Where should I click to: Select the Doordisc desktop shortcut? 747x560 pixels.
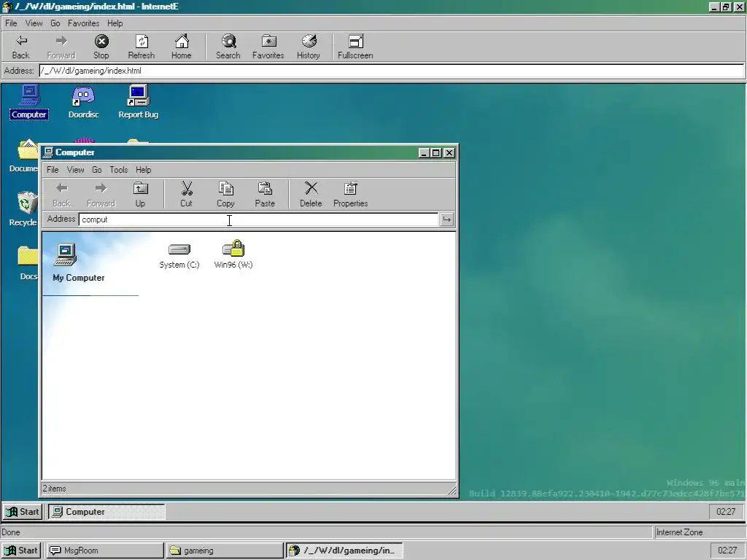[83, 102]
